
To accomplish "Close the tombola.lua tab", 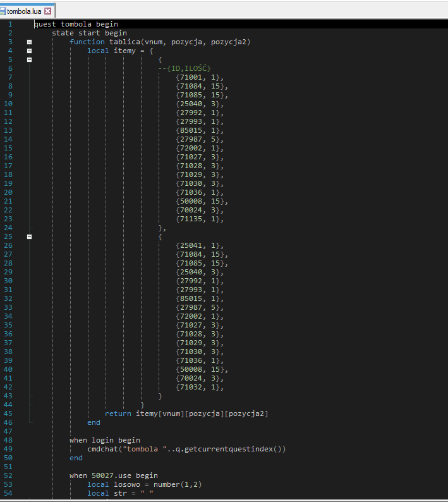I will coord(47,11).
